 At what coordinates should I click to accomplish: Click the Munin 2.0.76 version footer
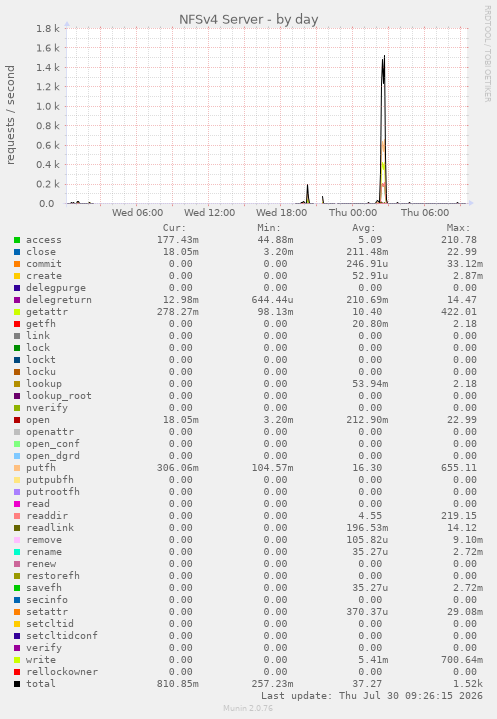[x=248, y=708]
